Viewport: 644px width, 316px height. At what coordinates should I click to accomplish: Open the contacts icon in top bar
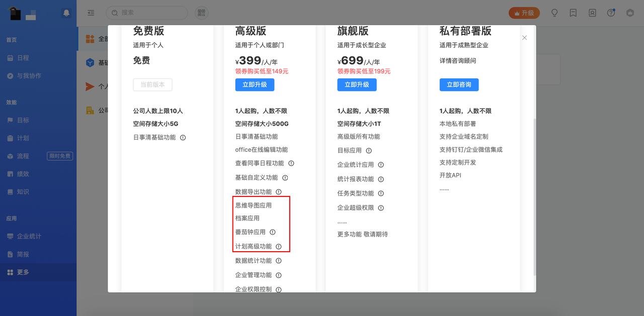(592, 13)
